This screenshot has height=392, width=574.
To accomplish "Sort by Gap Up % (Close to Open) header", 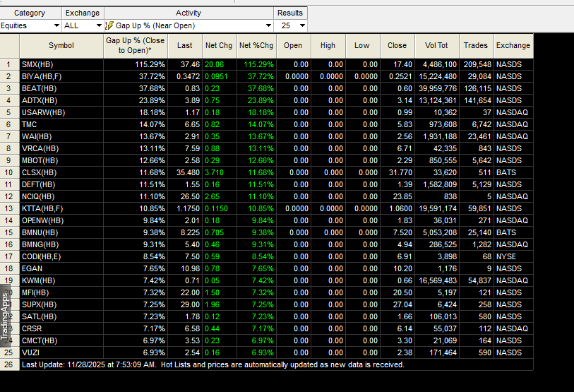I will pyautogui.click(x=135, y=45).
